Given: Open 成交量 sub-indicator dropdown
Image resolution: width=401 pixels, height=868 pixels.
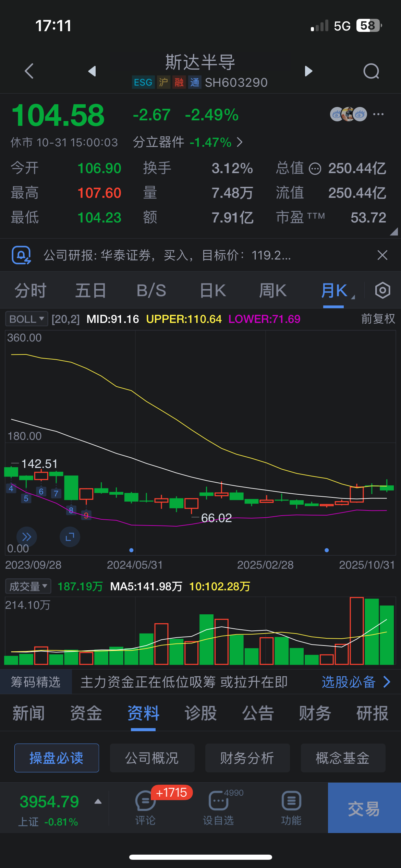Looking at the screenshot, I should coord(28,586).
